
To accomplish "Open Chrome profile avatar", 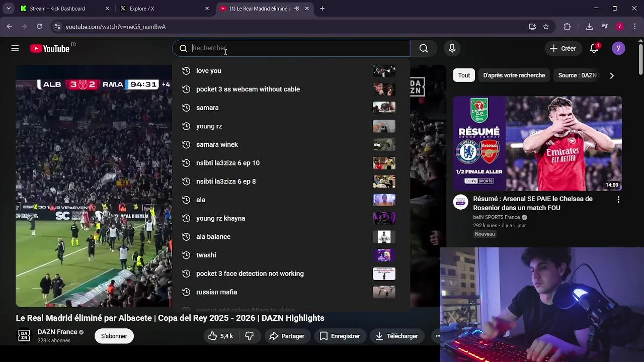I will pos(620,27).
